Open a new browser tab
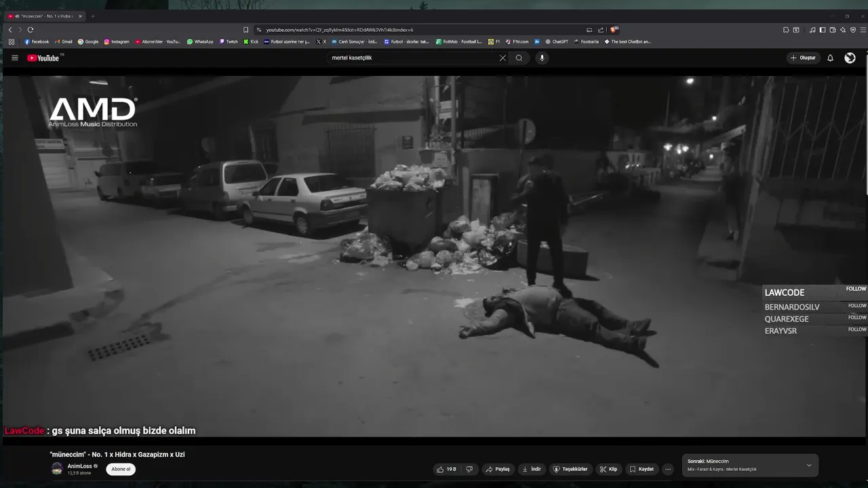Viewport: 868px width, 488px height. (x=93, y=16)
